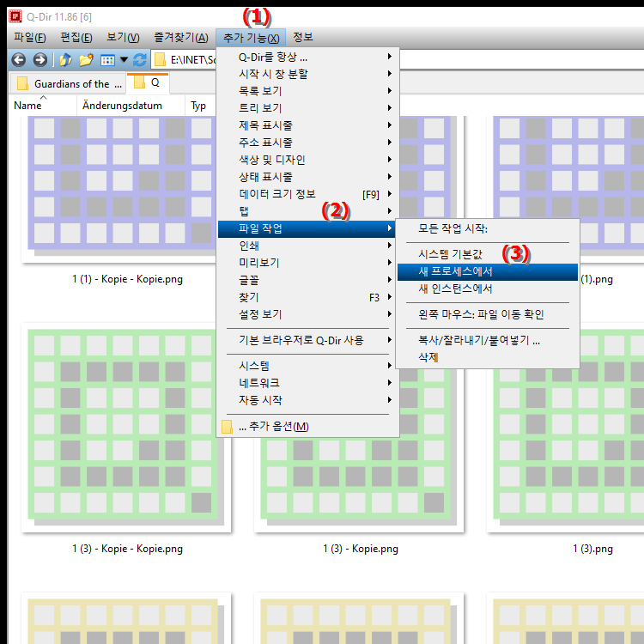
Task: Select 새 인스턴스에서 option
Action: [455, 289]
